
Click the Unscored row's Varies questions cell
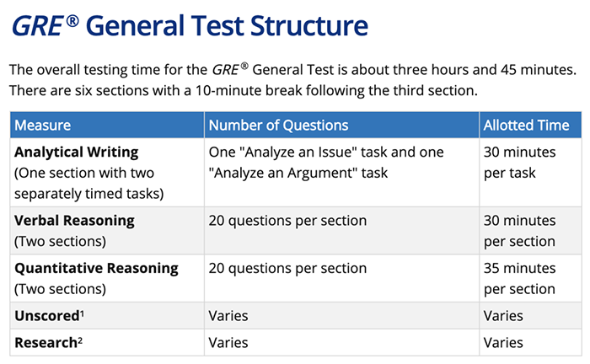[228, 316]
